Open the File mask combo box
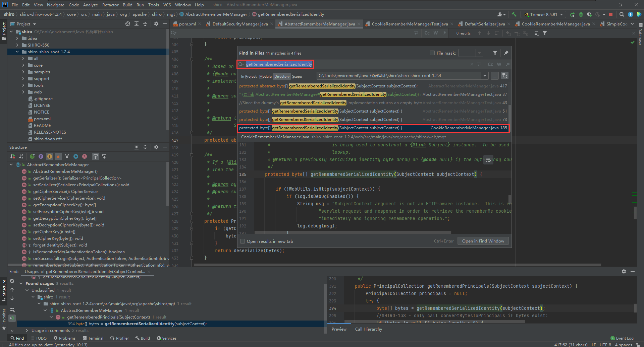This screenshot has width=644, height=347. click(x=471, y=53)
